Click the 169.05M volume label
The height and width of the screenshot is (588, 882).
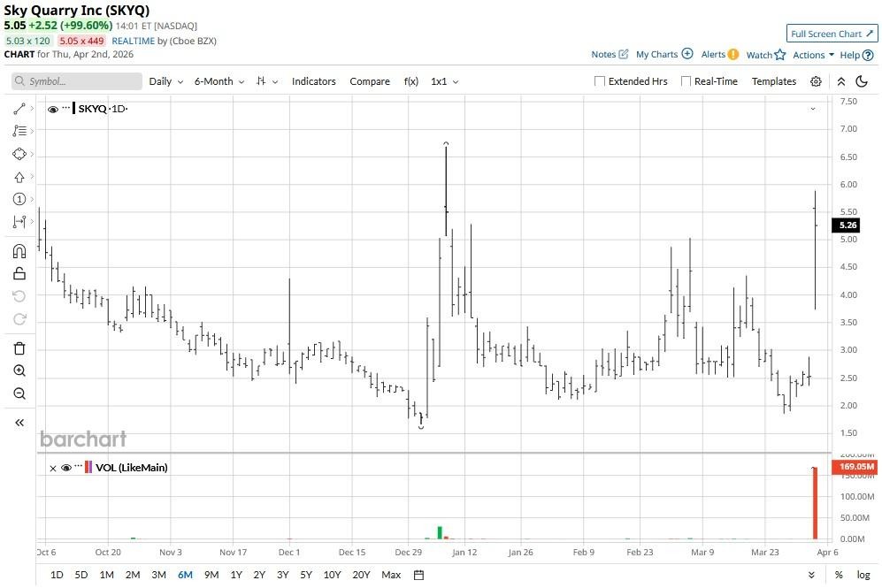(855, 467)
